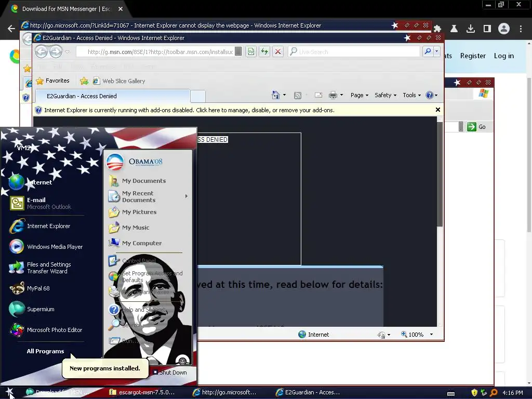Launch MyPal 68 from Start menu

(30, 288)
